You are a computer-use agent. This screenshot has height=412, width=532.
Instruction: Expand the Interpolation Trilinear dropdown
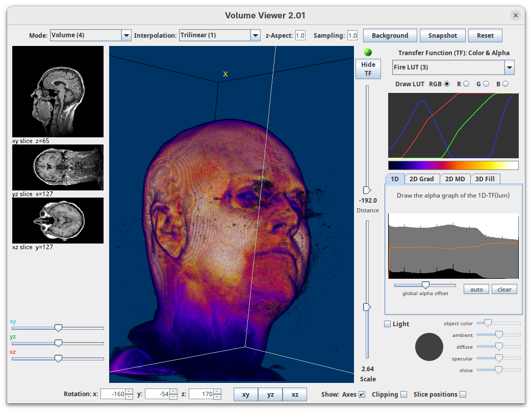[x=256, y=35]
